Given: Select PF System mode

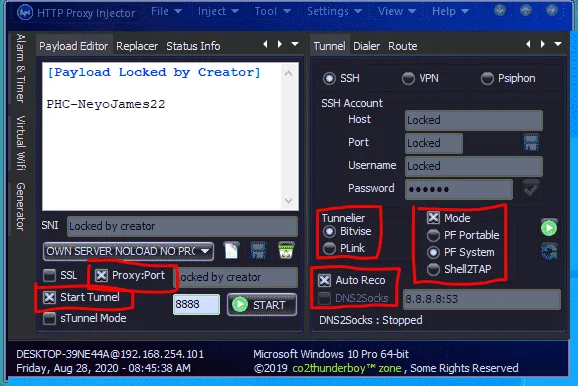Looking at the screenshot, I should point(433,252).
